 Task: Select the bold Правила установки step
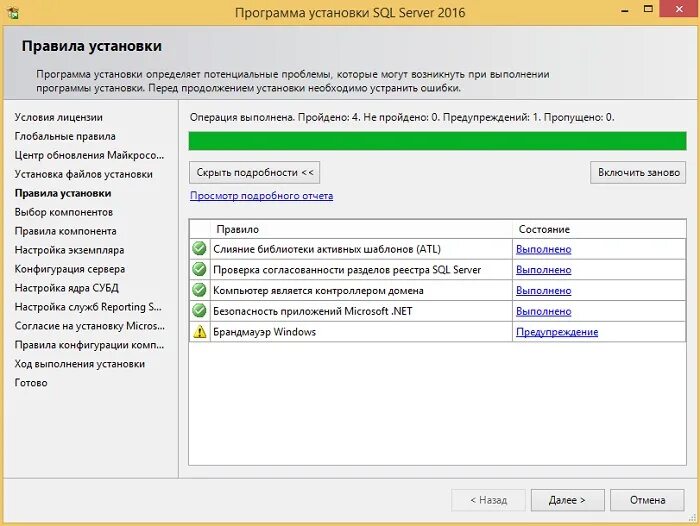(x=63, y=193)
